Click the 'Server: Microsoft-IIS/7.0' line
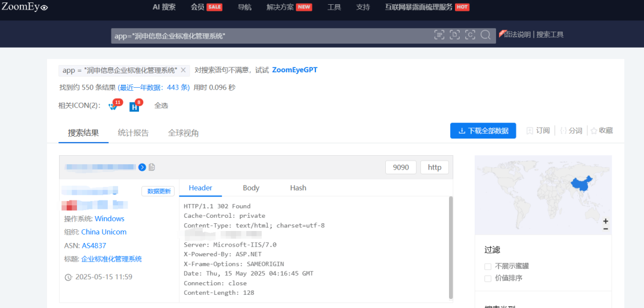 pyautogui.click(x=230, y=245)
